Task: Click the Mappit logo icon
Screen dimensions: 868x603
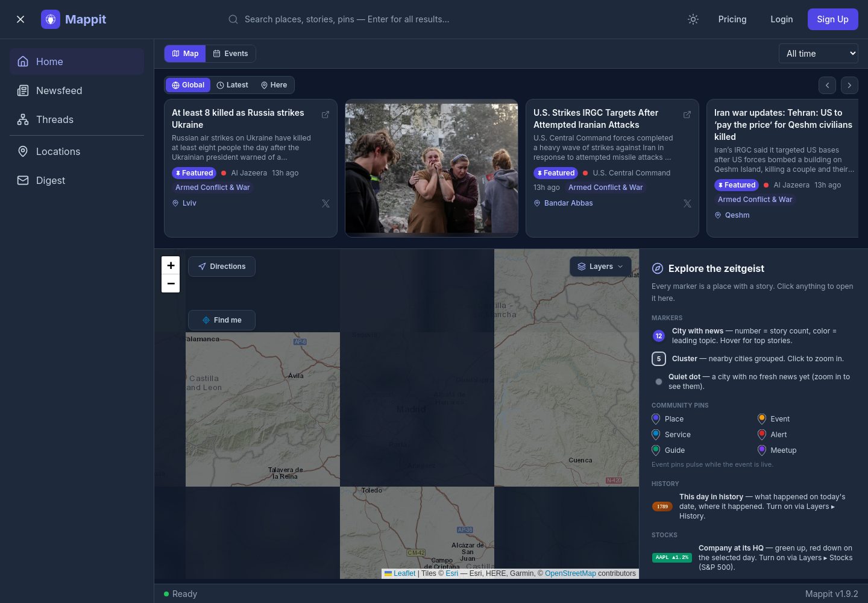Action: (x=51, y=19)
